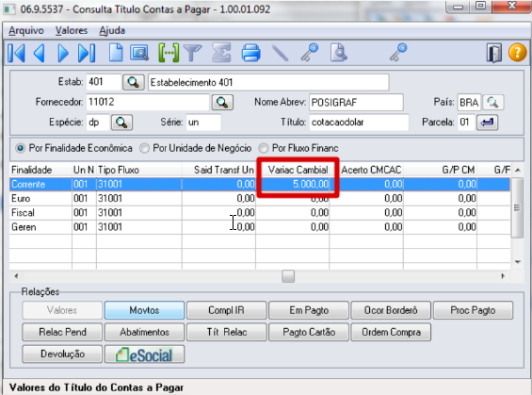Click the grid's scroll down arrow
Viewport: 532px width, 395px height.
(518, 262)
